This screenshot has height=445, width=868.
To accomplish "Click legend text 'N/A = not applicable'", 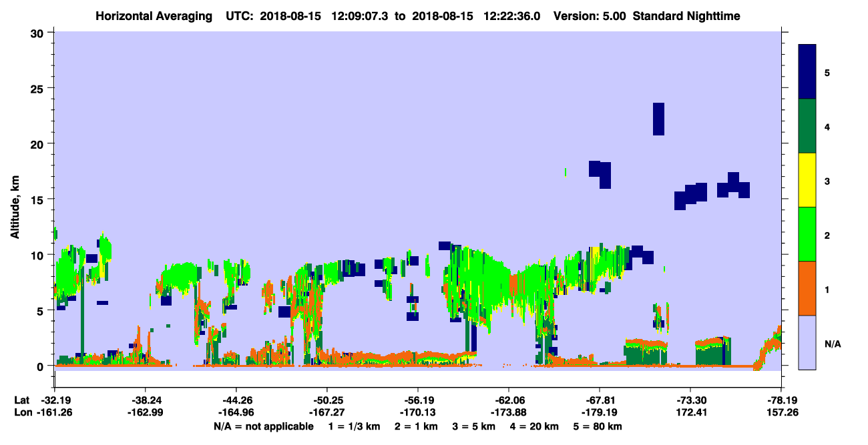I will [x=263, y=426].
